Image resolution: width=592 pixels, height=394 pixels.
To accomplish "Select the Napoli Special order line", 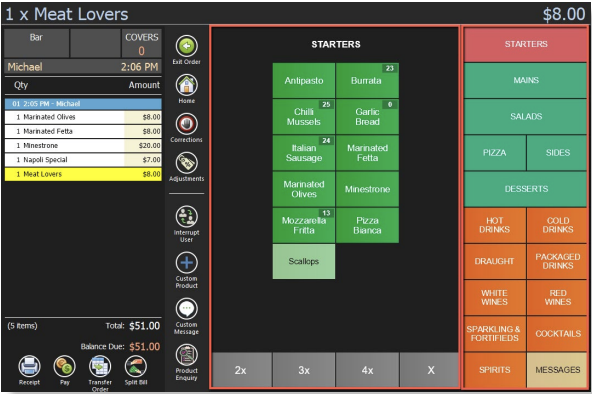I will pyautogui.click(x=83, y=160).
